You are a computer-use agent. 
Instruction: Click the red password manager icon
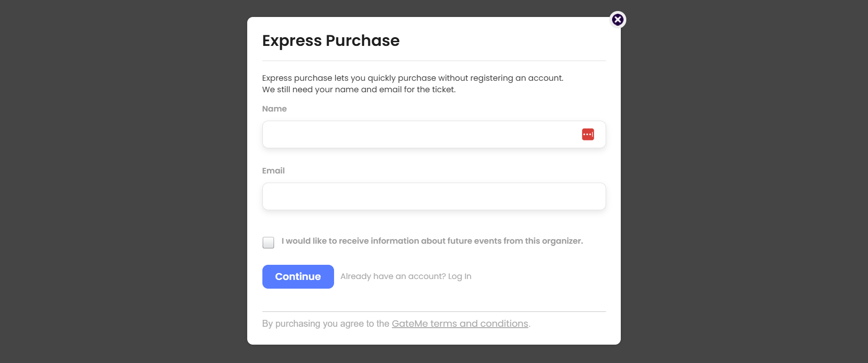pos(588,134)
